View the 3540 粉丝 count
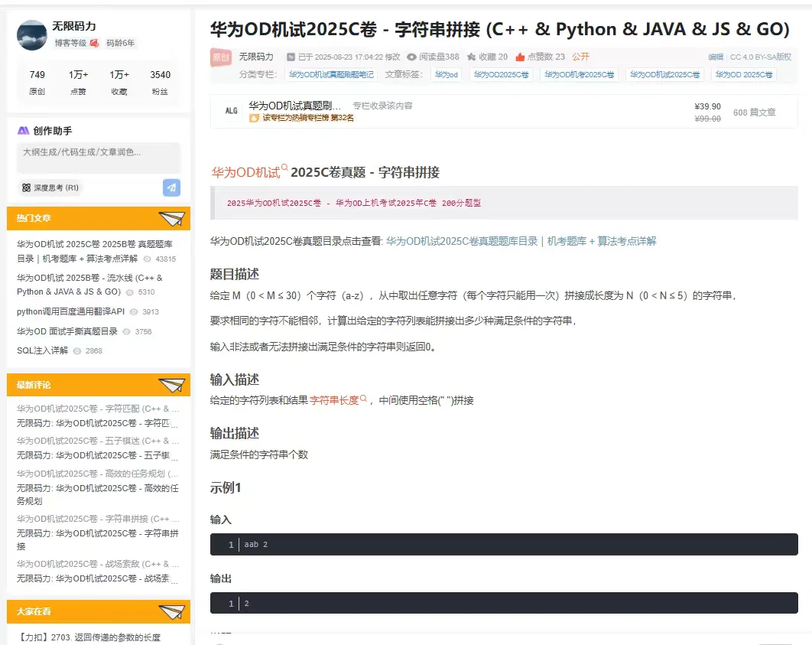 tap(160, 83)
